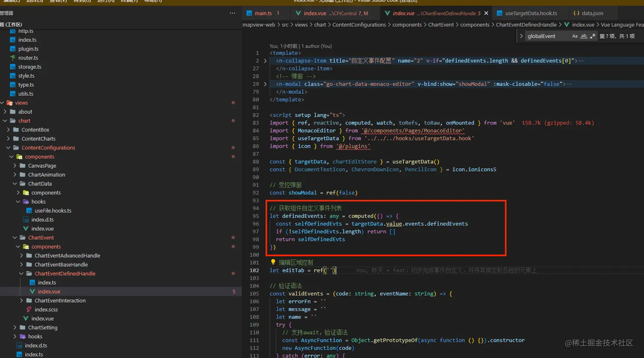This screenshot has width=644, height=358.
Task: Open useFile.hooks.ts in the explorer
Action: coord(53,211)
